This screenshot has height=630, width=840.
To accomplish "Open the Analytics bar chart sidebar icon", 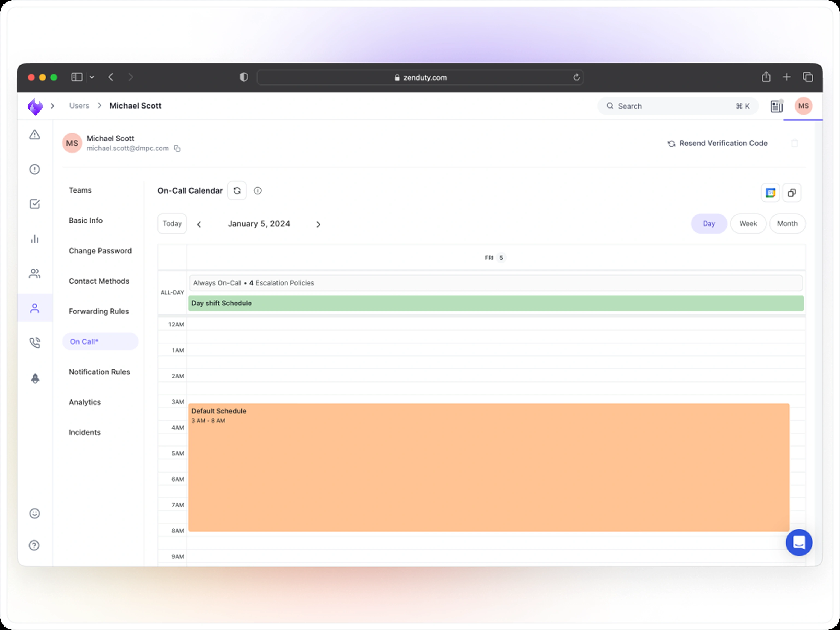I will pos(34,239).
